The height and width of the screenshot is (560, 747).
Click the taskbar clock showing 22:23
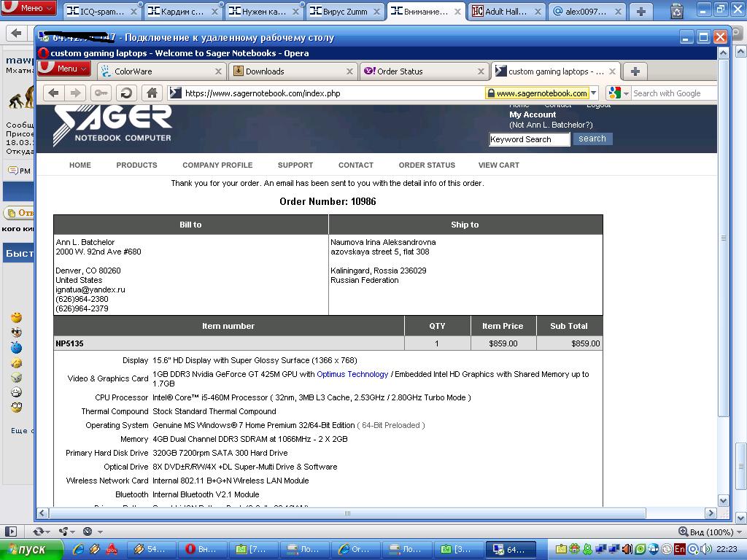(x=727, y=550)
